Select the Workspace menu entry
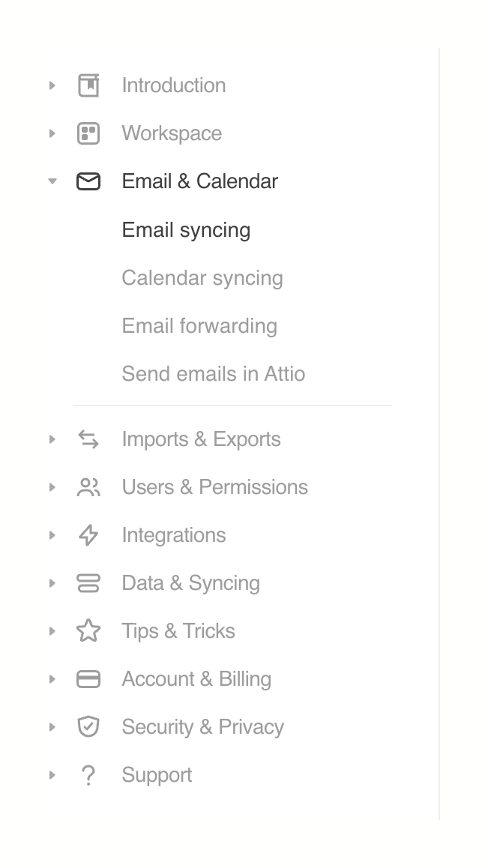This screenshot has width=488, height=868. [172, 133]
